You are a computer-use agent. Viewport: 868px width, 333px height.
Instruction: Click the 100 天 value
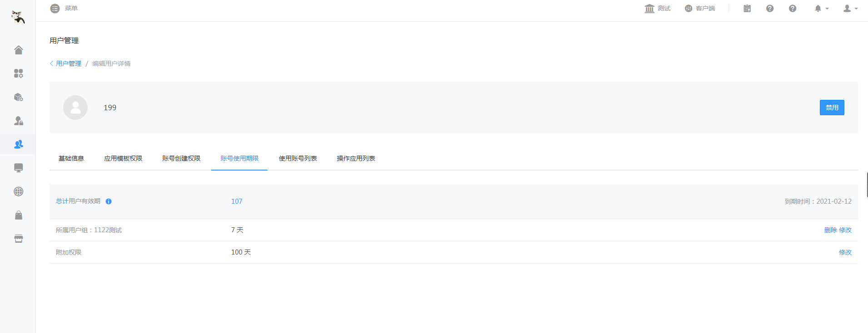pyautogui.click(x=241, y=252)
